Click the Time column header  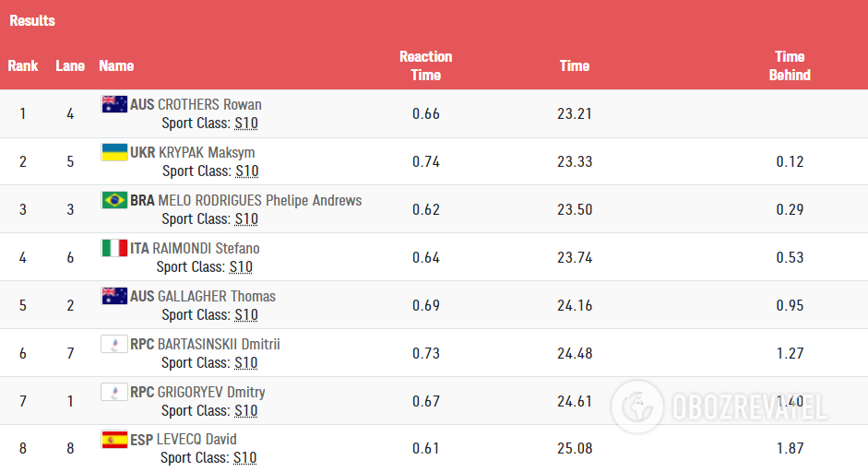coord(574,65)
